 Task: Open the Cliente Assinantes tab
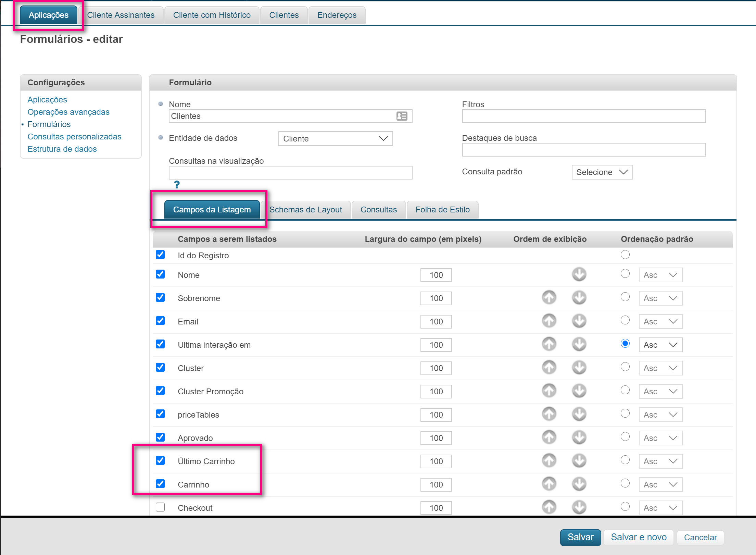(x=121, y=15)
